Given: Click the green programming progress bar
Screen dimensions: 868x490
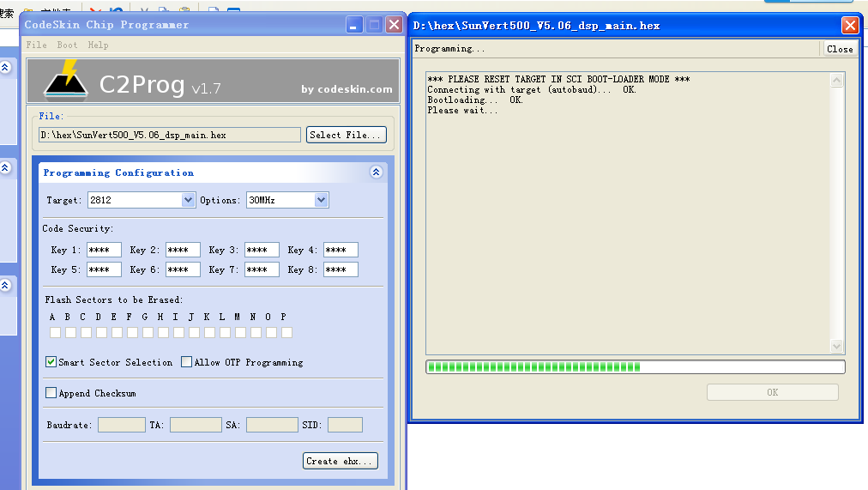Looking at the screenshot, I should (636, 366).
